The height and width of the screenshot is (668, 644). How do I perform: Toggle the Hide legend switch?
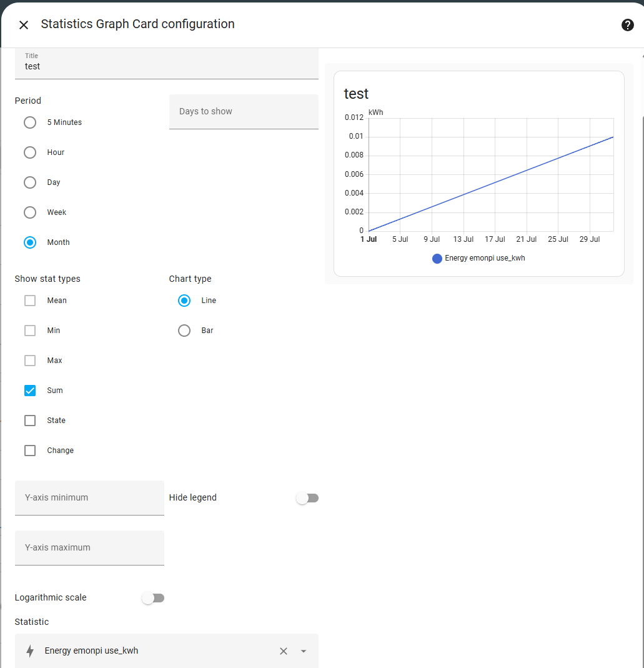[x=307, y=498]
